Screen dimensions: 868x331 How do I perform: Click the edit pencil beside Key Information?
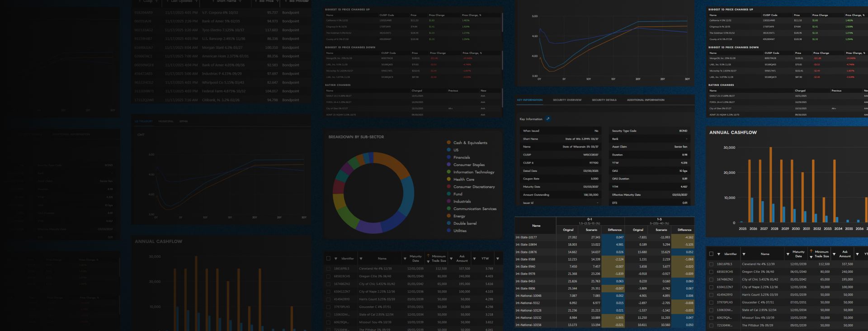tap(548, 119)
